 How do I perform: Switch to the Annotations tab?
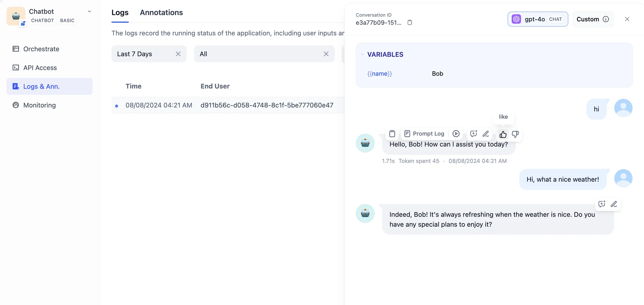(x=161, y=12)
